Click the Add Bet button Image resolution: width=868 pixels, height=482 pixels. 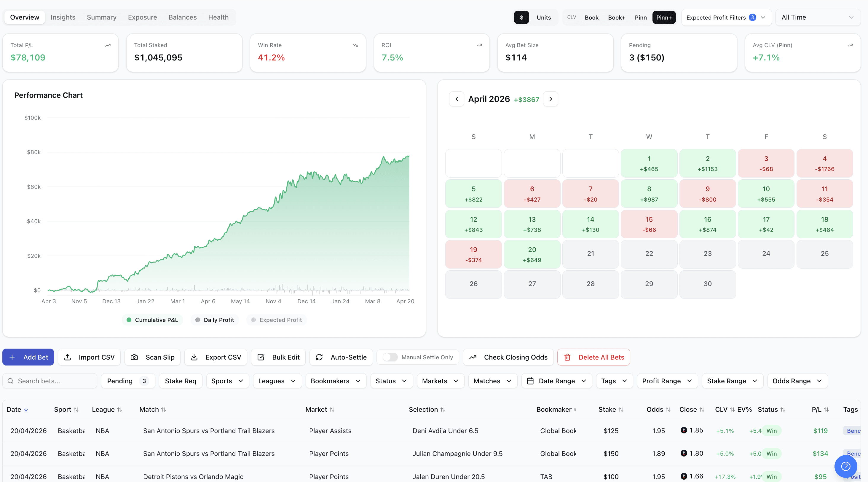(x=28, y=357)
